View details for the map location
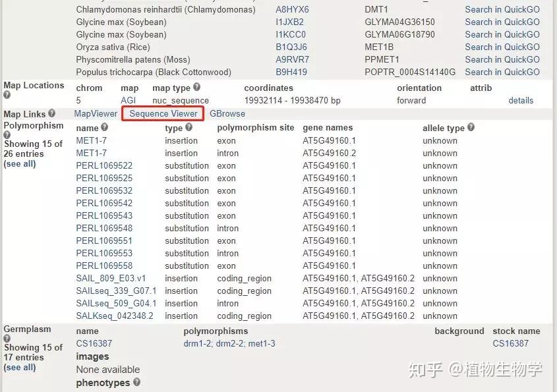This screenshot has height=392, width=557. [521, 100]
